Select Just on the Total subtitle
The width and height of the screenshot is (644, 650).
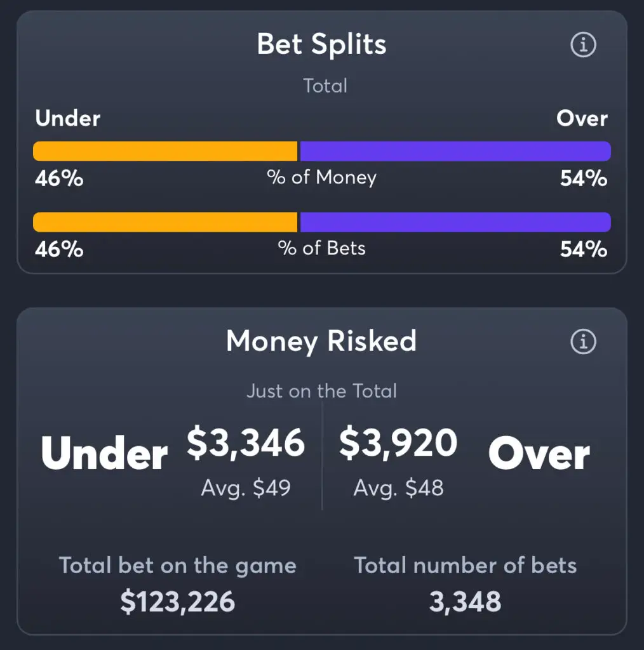click(322, 391)
